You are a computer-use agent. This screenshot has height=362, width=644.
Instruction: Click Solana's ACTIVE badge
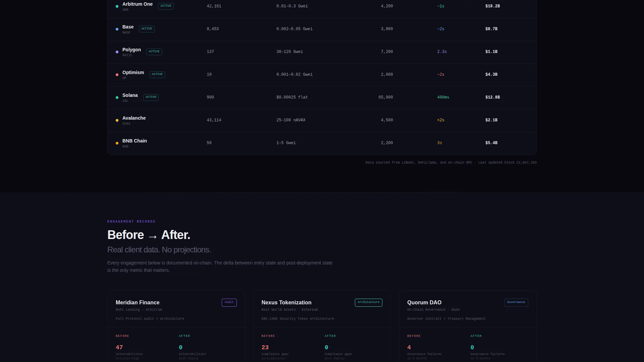151,97
